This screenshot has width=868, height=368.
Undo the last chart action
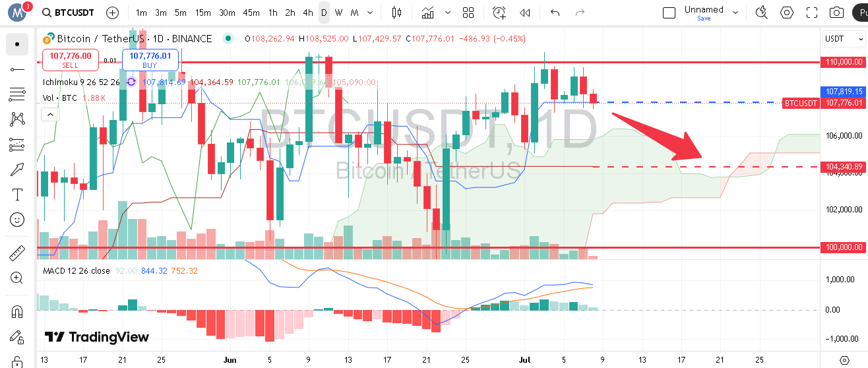(x=555, y=13)
